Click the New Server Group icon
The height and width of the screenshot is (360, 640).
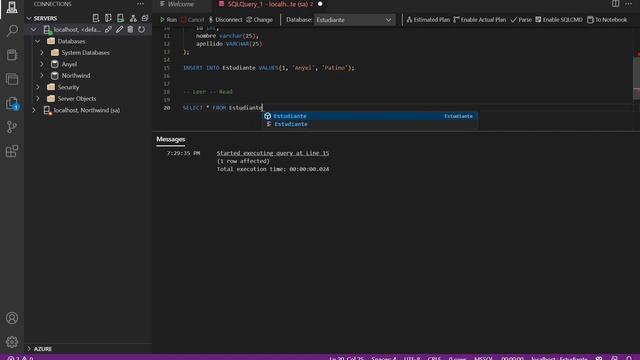(x=108, y=18)
